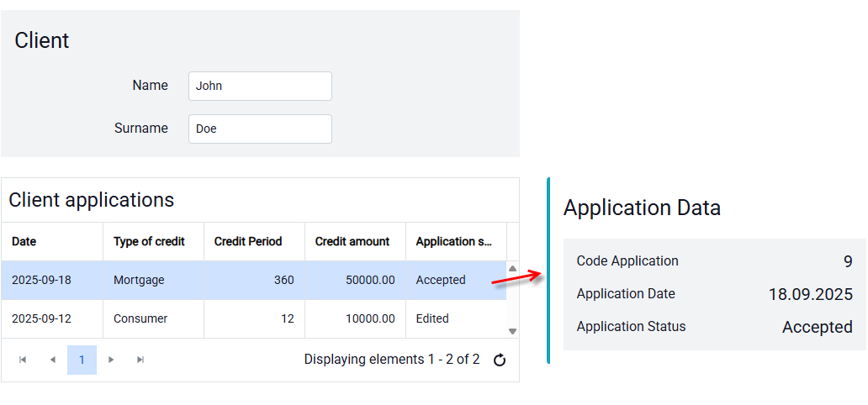
Task: Click the Edited status cell
Action: click(x=456, y=318)
